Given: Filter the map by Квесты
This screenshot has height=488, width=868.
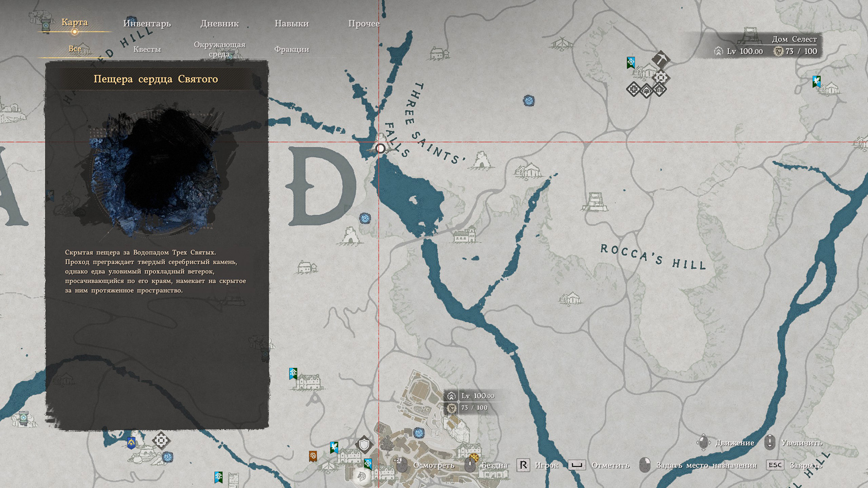Looking at the screenshot, I should click(147, 49).
